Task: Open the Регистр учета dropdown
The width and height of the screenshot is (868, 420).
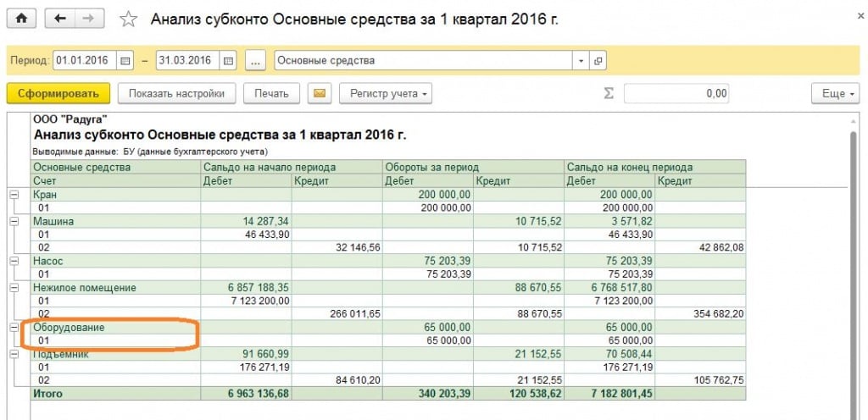Action: click(386, 93)
